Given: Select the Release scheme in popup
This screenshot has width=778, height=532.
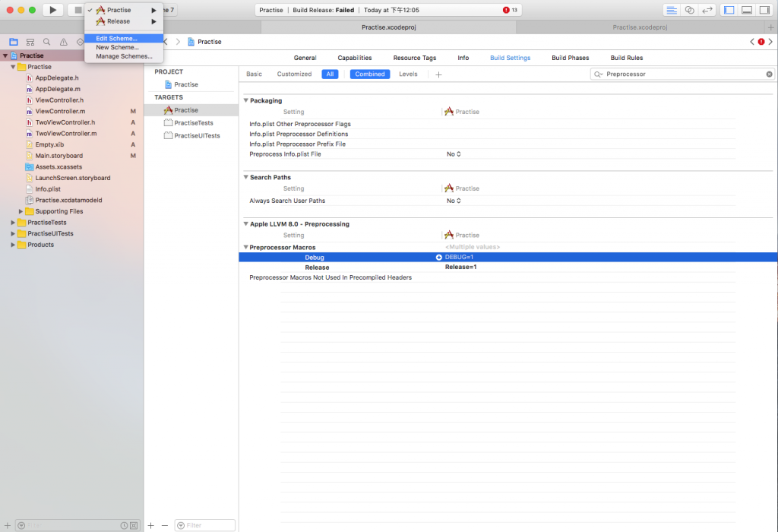Looking at the screenshot, I should [119, 21].
